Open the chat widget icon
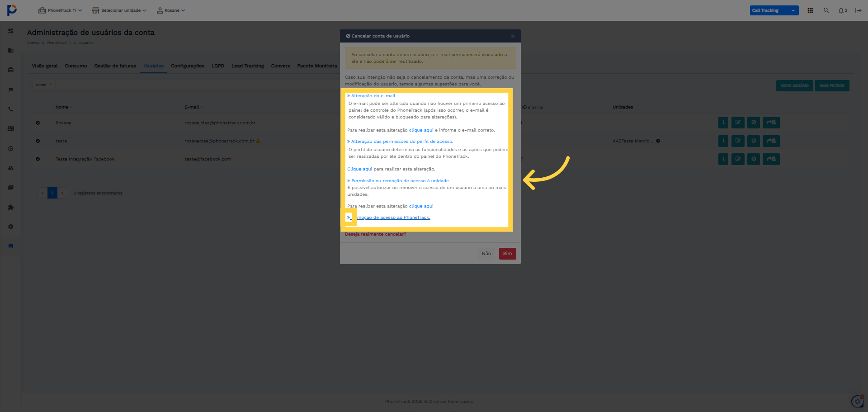 [857, 401]
